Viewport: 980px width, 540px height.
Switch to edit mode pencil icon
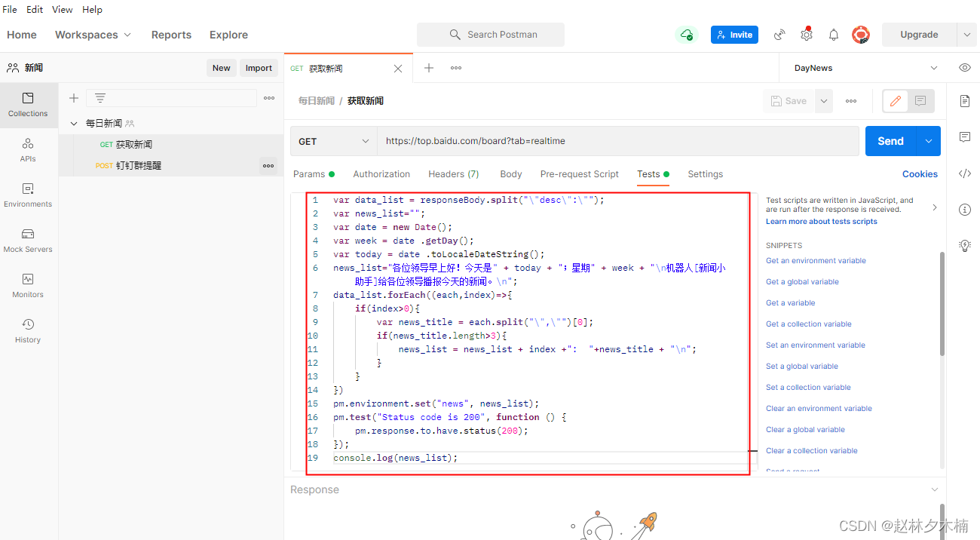pos(896,101)
